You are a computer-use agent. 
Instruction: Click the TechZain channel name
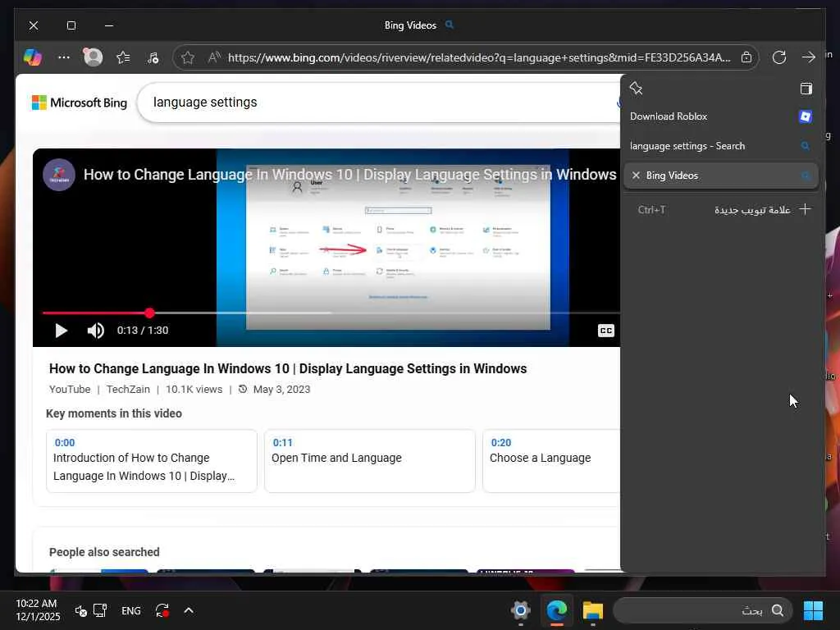point(128,390)
